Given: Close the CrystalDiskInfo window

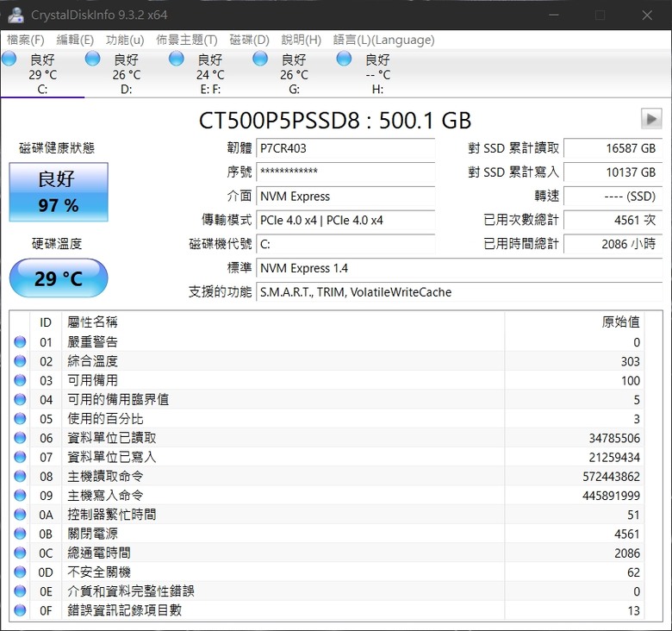Looking at the screenshot, I should tap(647, 16).
